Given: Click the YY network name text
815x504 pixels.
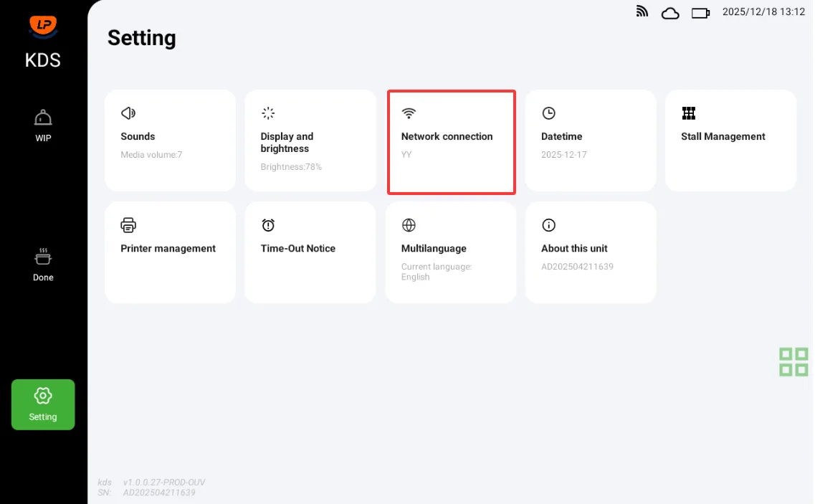Looking at the screenshot, I should [406, 154].
